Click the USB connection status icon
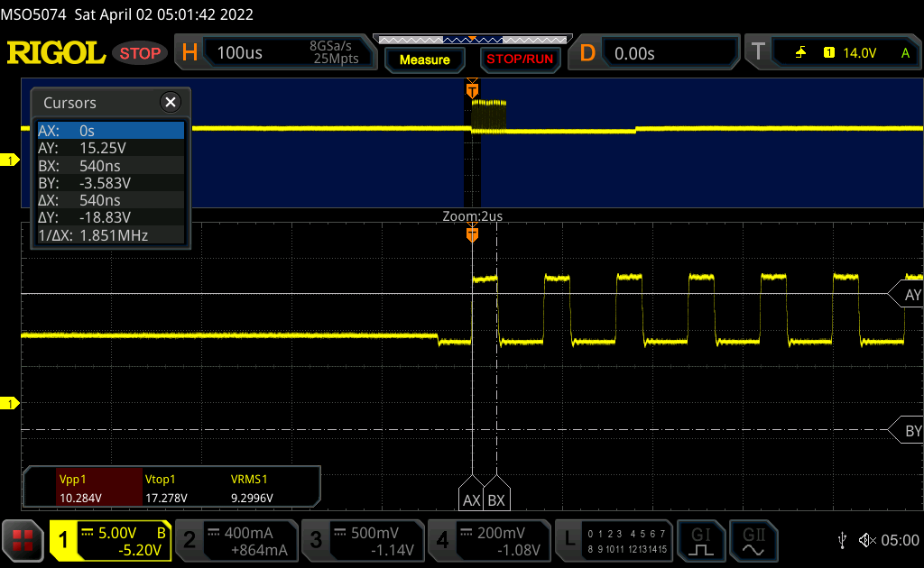The width and height of the screenshot is (924, 568). coord(842,540)
